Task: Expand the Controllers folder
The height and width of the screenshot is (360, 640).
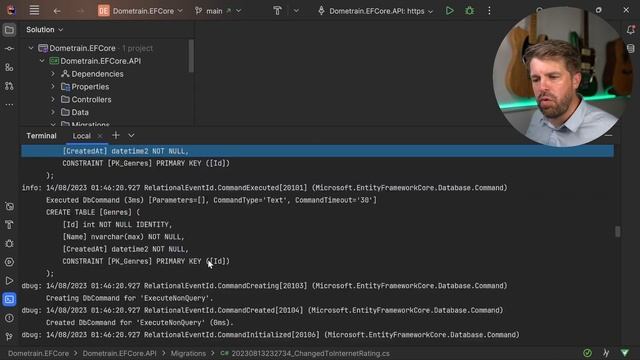Action: (53, 100)
